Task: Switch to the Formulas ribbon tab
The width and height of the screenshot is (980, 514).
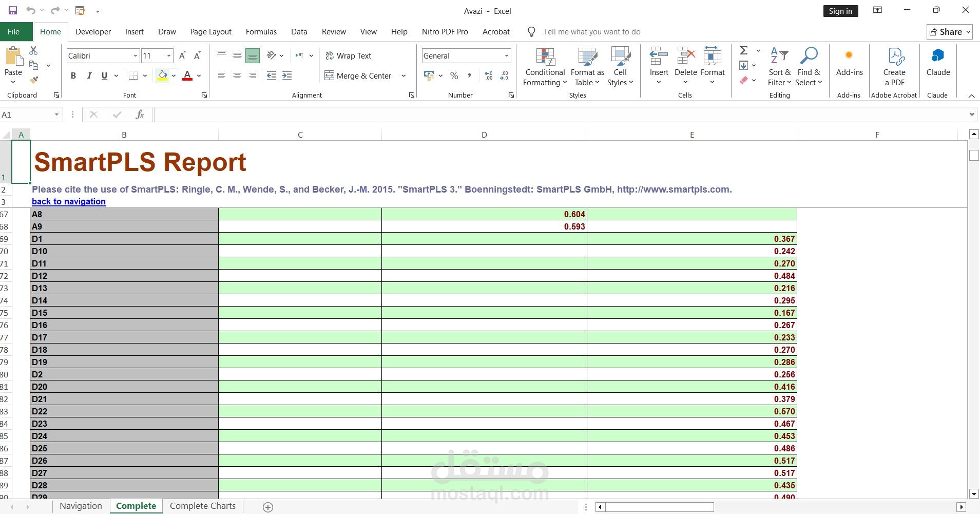Action: coord(261,31)
